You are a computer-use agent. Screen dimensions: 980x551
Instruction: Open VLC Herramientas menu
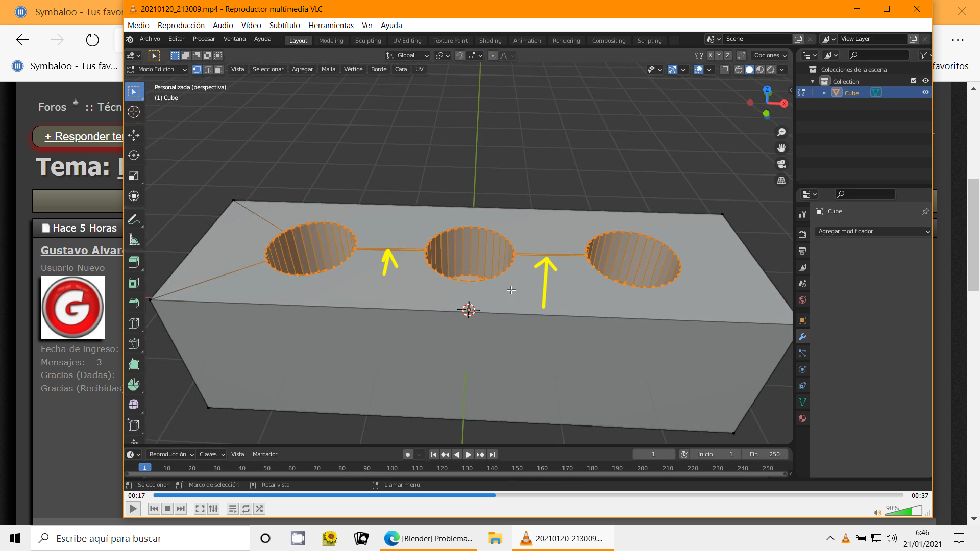point(331,26)
